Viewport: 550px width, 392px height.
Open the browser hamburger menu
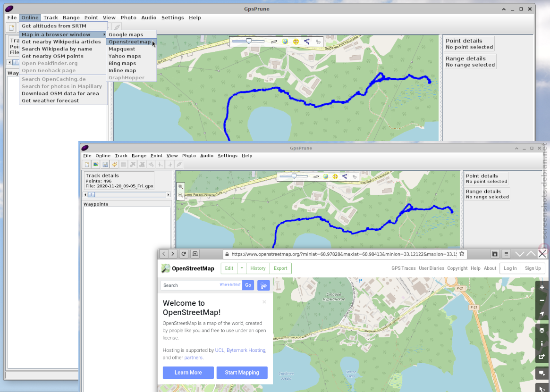pyautogui.click(x=506, y=254)
